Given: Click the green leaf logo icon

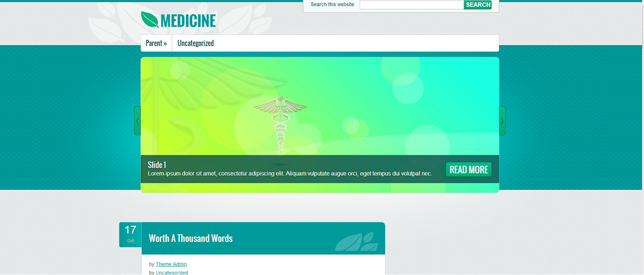Looking at the screenshot, I should coord(150,20).
